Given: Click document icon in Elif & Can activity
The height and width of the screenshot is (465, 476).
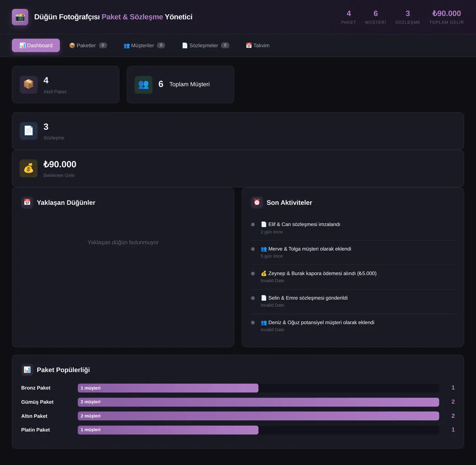Looking at the screenshot, I should [x=264, y=224].
